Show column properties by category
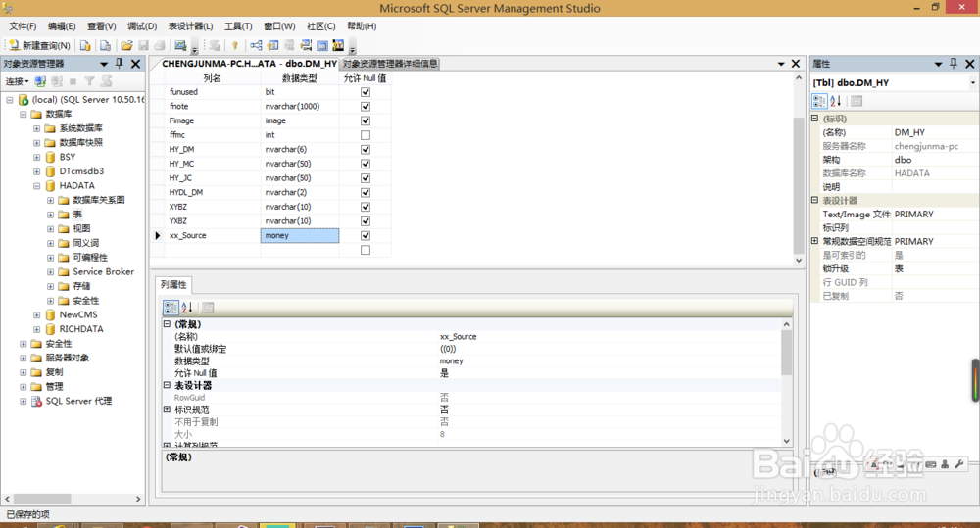Screen dimensions: 980x528 [x=171, y=308]
